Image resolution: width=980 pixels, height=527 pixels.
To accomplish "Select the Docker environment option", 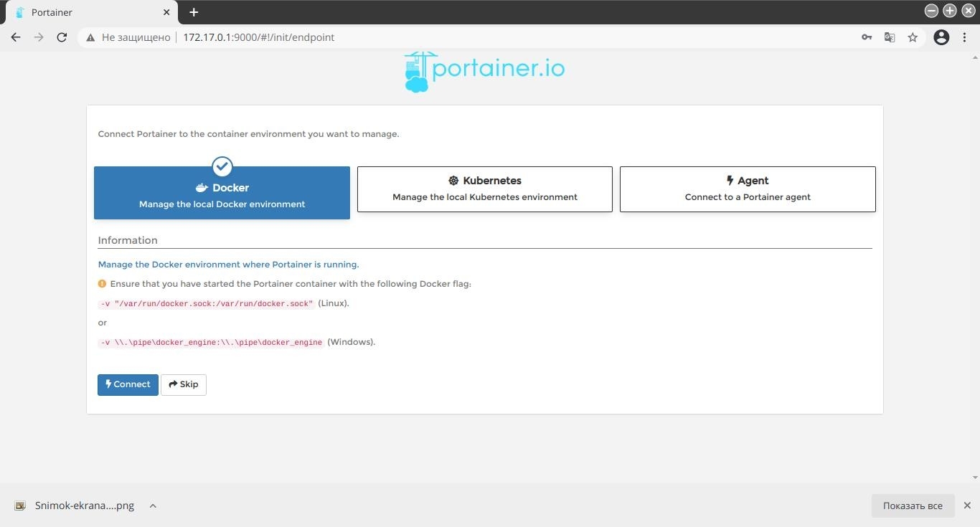I will coord(222,193).
